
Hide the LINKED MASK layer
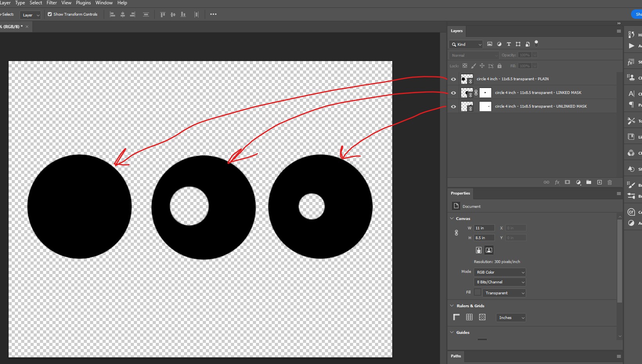[453, 93]
